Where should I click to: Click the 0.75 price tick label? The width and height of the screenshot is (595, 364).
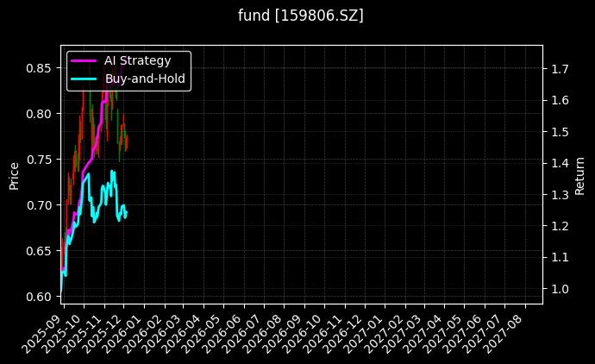click(x=38, y=160)
